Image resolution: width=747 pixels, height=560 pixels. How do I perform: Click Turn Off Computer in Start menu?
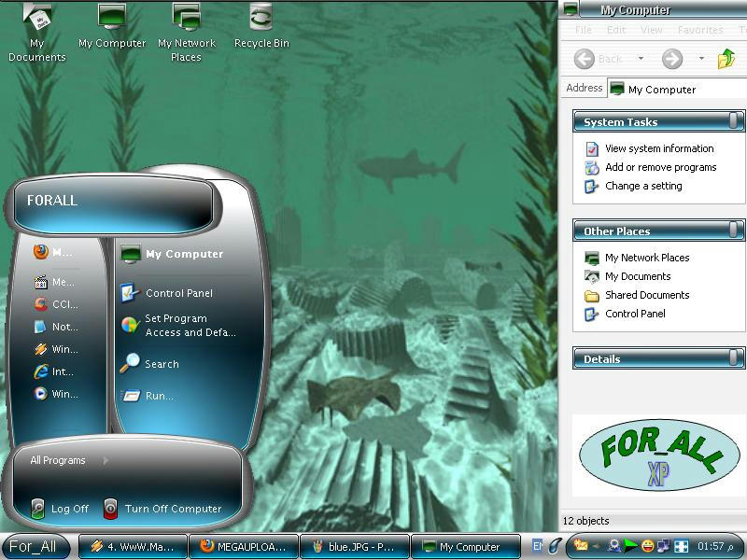coord(163,509)
